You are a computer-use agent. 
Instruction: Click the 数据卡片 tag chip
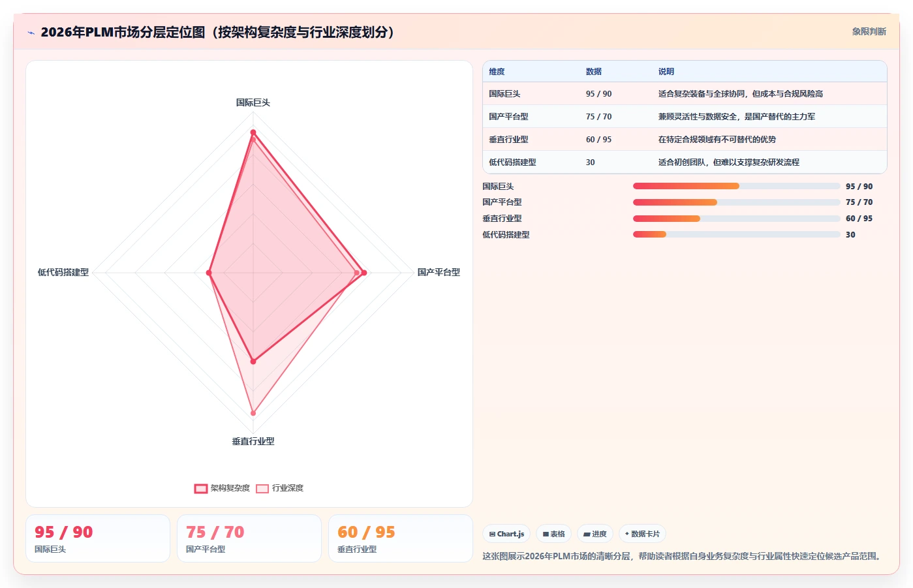[642, 534]
